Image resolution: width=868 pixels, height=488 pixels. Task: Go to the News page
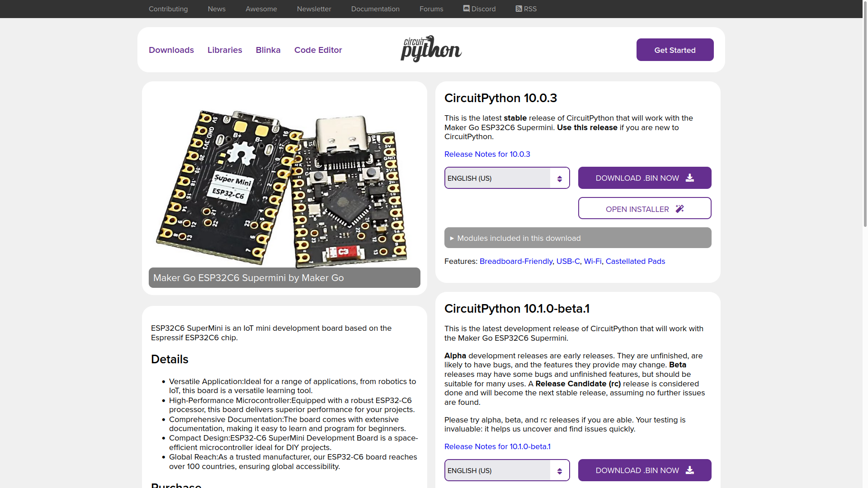click(217, 9)
